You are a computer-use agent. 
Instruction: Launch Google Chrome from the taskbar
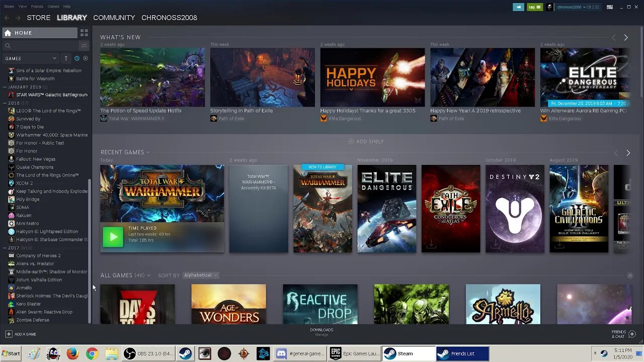92,353
